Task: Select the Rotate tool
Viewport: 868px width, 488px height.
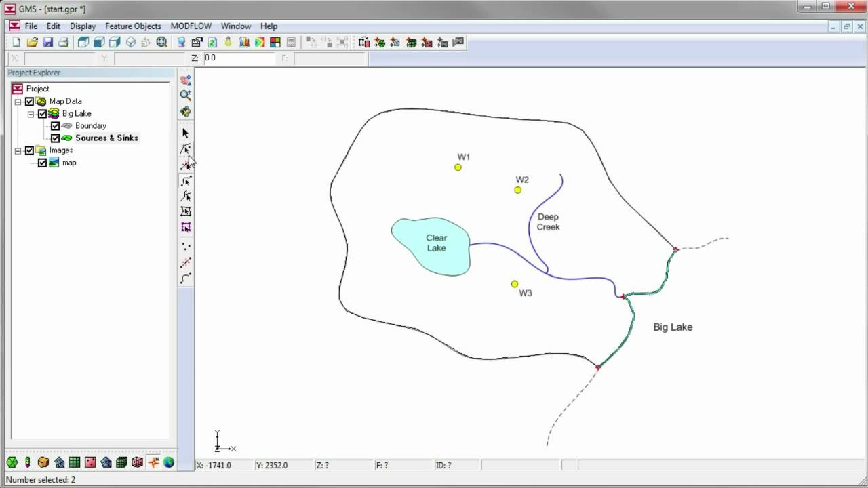Action: click(x=186, y=112)
